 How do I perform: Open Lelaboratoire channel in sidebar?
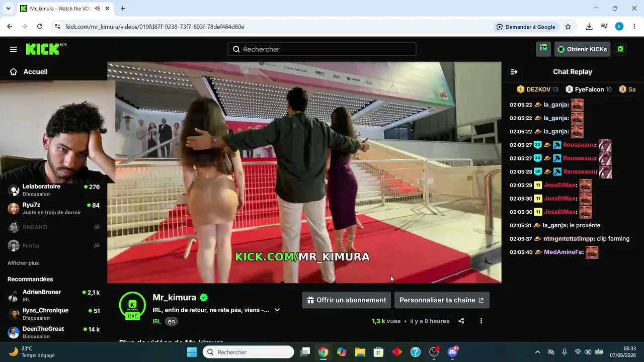(x=54, y=190)
